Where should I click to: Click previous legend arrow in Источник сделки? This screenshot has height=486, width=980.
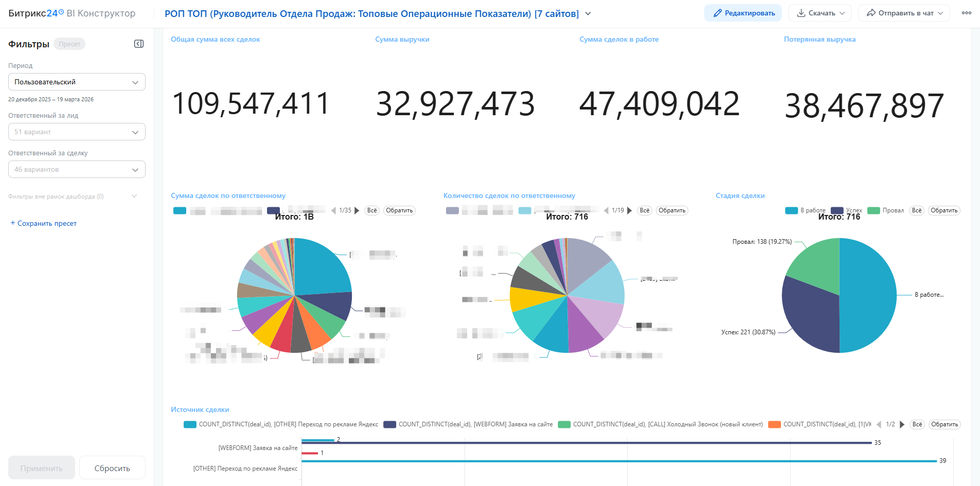(879, 424)
